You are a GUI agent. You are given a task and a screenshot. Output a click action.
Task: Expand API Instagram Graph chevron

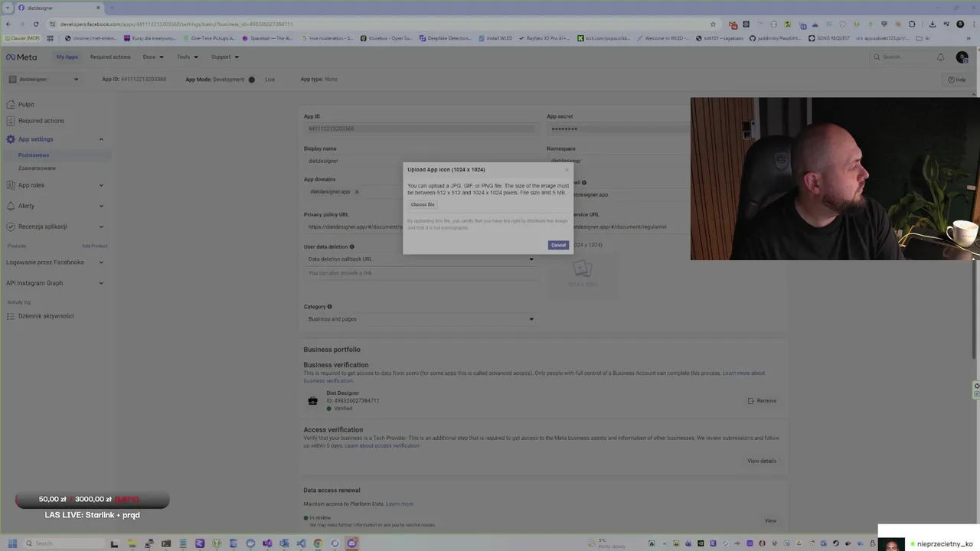[x=101, y=283]
